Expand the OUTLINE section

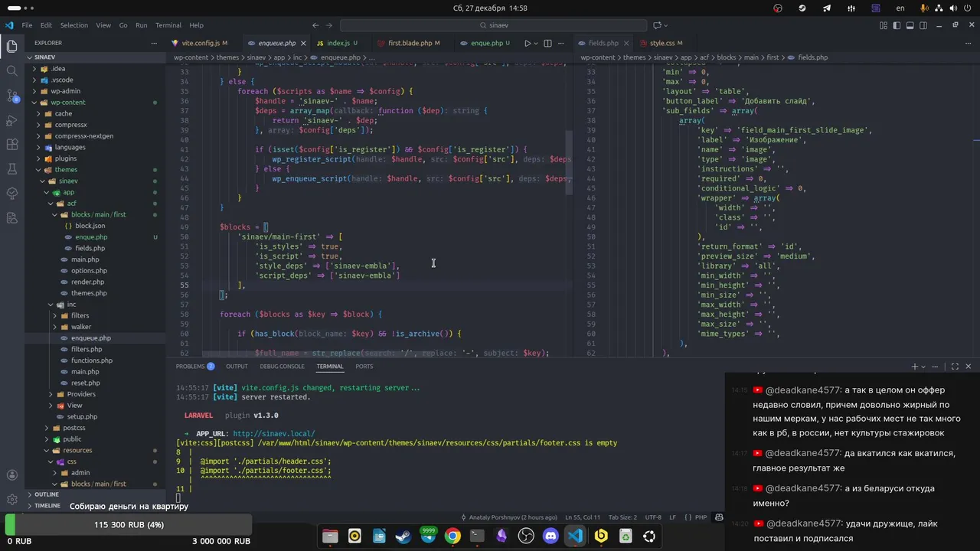pos(95,494)
